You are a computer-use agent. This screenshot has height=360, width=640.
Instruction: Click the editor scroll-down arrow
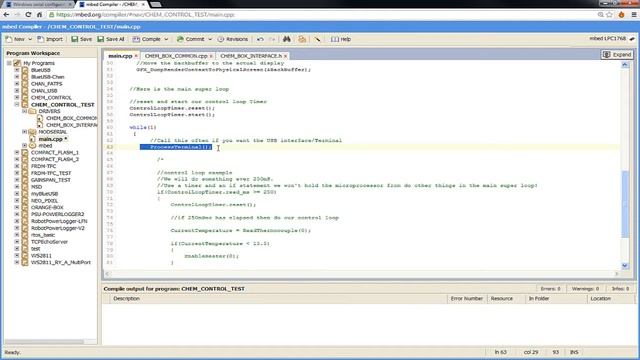coord(625,266)
